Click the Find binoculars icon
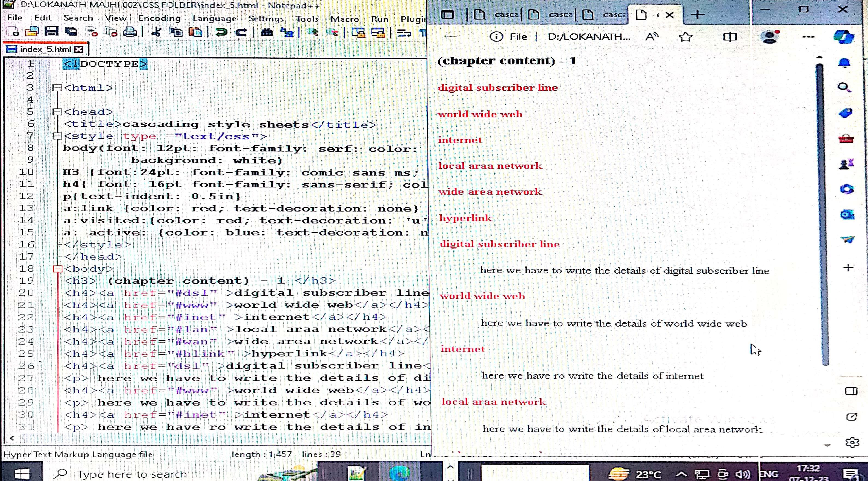 point(267,32)
